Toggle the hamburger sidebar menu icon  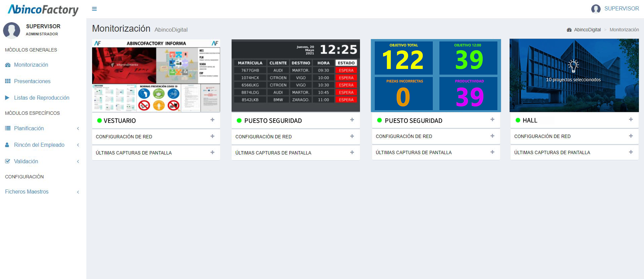click(94, 9)
